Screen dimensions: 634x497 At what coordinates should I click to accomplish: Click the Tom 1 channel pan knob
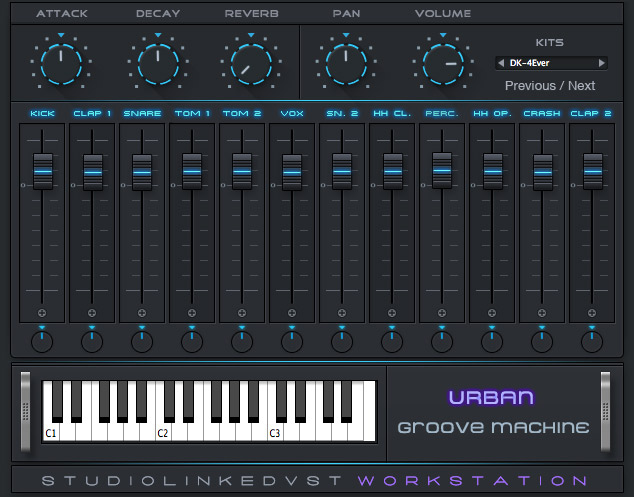[192, 342]
